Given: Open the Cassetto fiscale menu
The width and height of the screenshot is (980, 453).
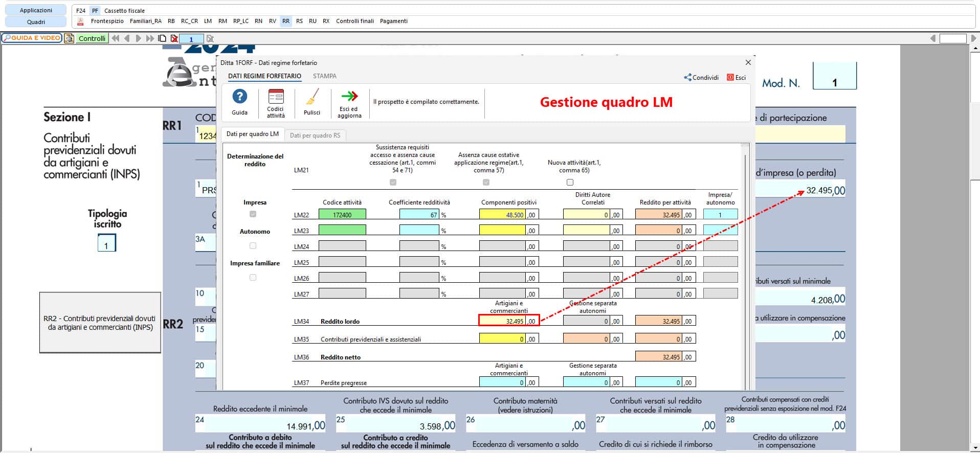Looking at the screenshot, I should 124,10.
